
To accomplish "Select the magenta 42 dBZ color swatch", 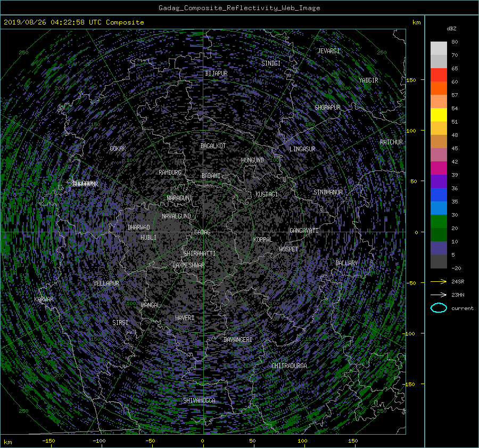I will coord(439,168).
